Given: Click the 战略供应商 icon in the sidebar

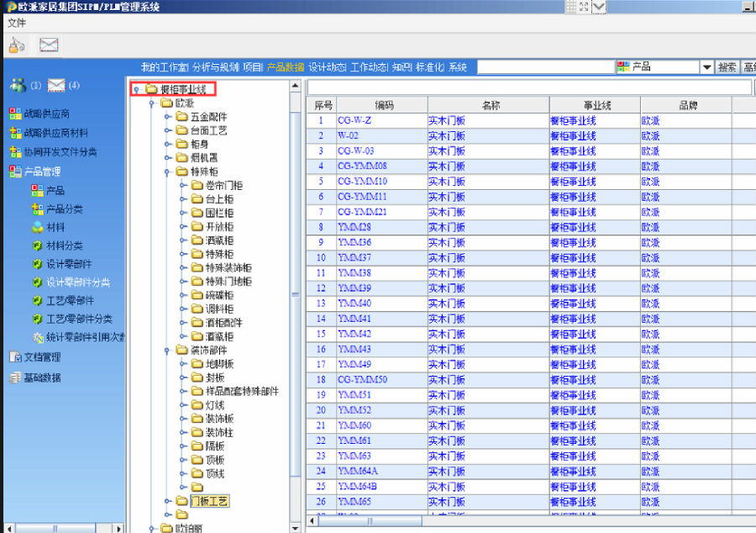Looking at the screenshot, I should (14, 113).
